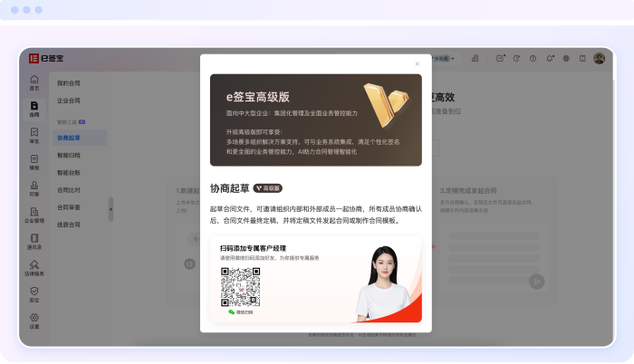Open 印章 seal management icon
Screen dimensions: 634x364
(x=34, y=188)
